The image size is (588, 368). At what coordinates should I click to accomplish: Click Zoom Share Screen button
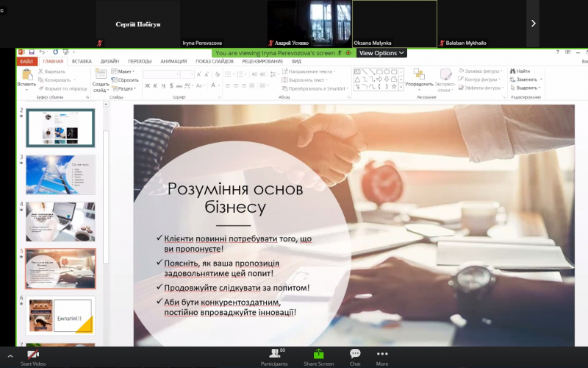coord(318,358)
